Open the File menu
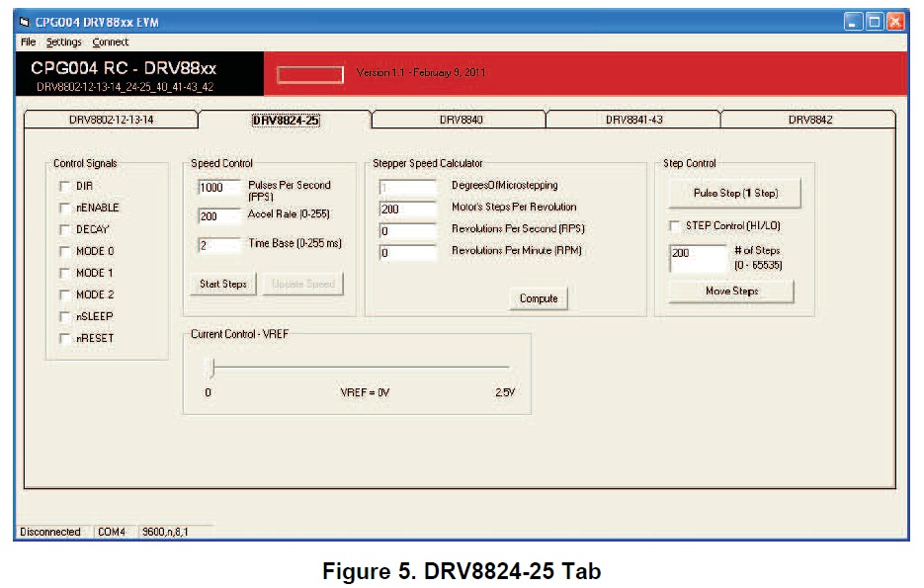Viewport: 924px width, 588px height. [28, 42]
